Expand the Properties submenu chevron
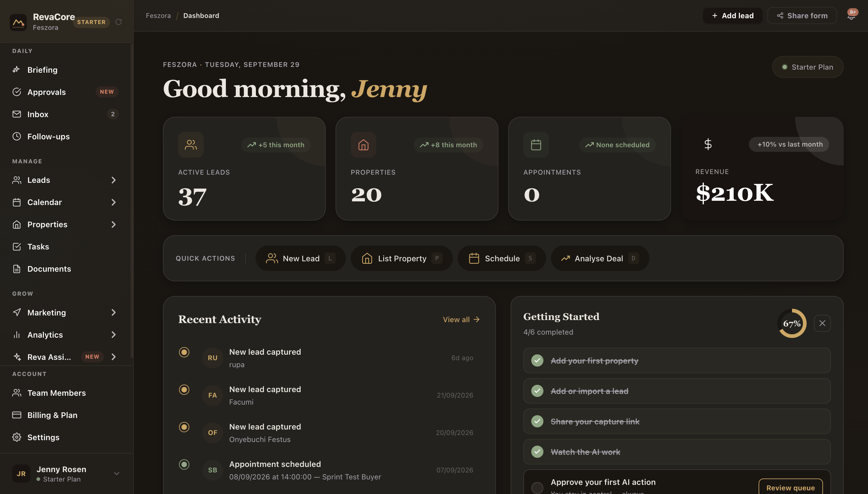This screenshot has width=868, height=494. click(x=114, y=224)
